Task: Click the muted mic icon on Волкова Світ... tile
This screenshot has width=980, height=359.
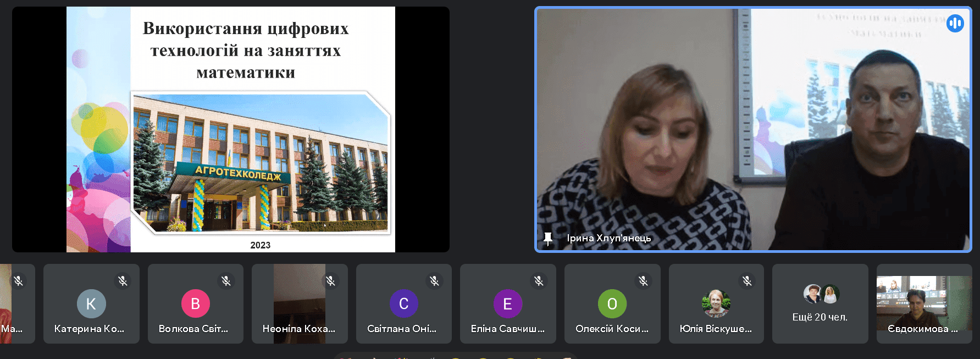Action: 226,281
